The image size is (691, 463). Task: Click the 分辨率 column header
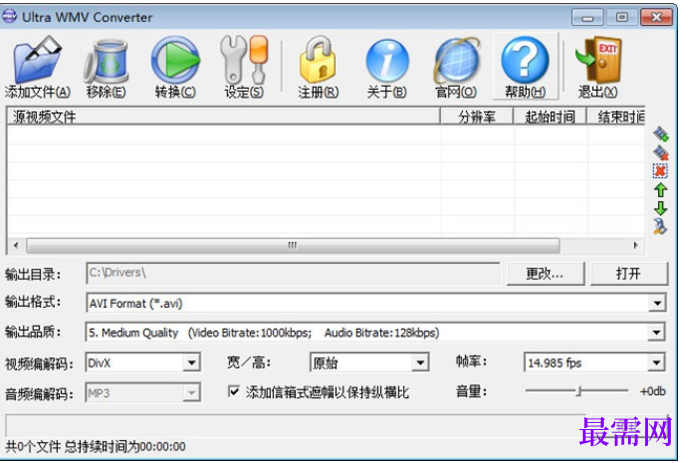(477, 117)
